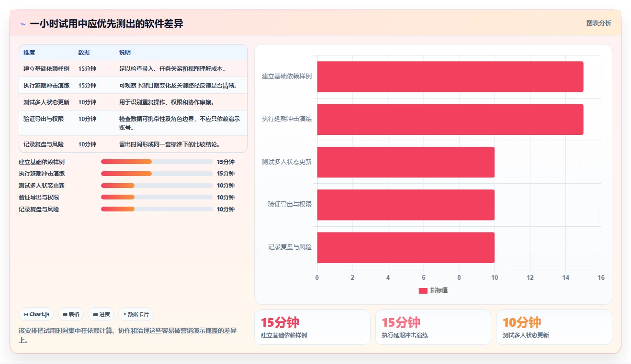Click x-axis tick label 16
The width and height of the screenshot is (631, 364).
[x=601, y=278]
